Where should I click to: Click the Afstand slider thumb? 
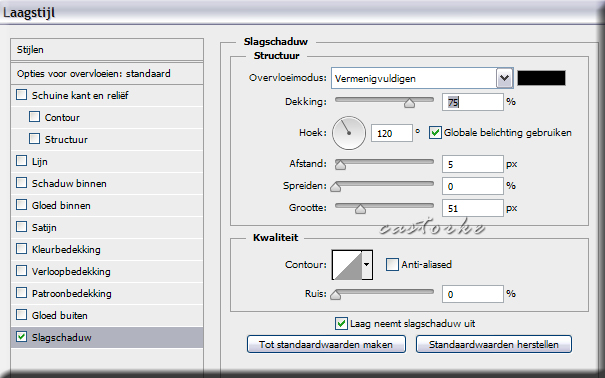point(340,165)
